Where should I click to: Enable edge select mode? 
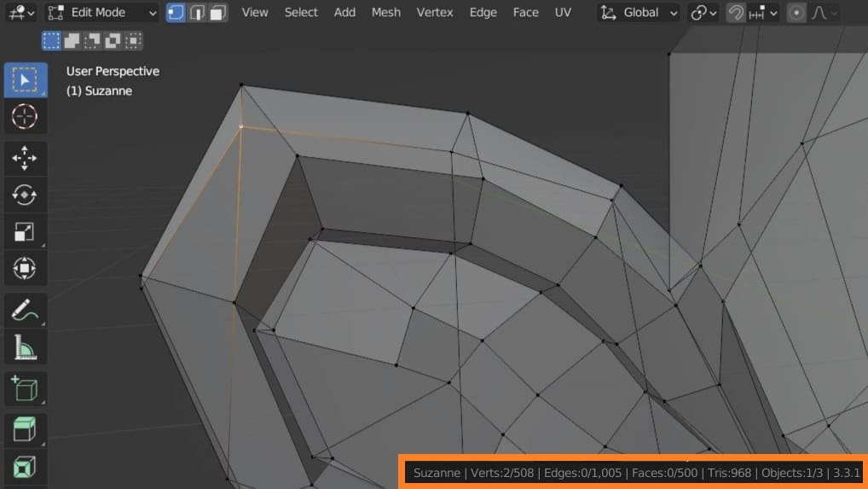pyautogui.click(x=197, y=12)
